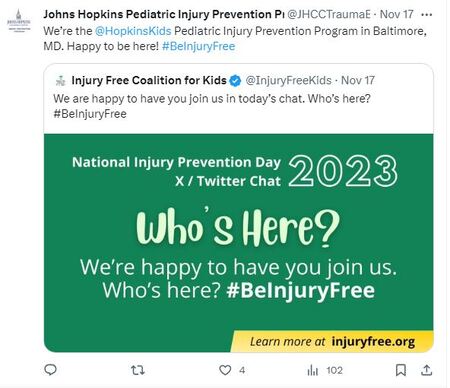The image size is (450, 388).
Task: Click the blue verified badge
Action: [x=235, y=81]
